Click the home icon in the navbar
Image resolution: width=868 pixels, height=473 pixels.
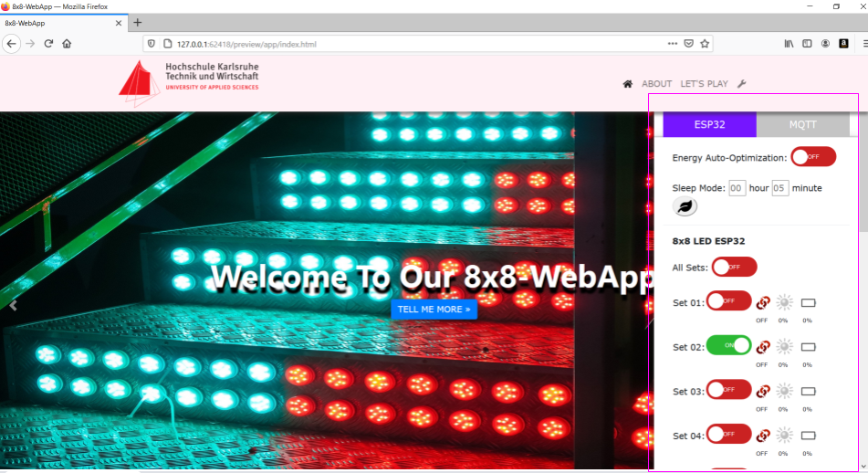(x=627, y=84)
